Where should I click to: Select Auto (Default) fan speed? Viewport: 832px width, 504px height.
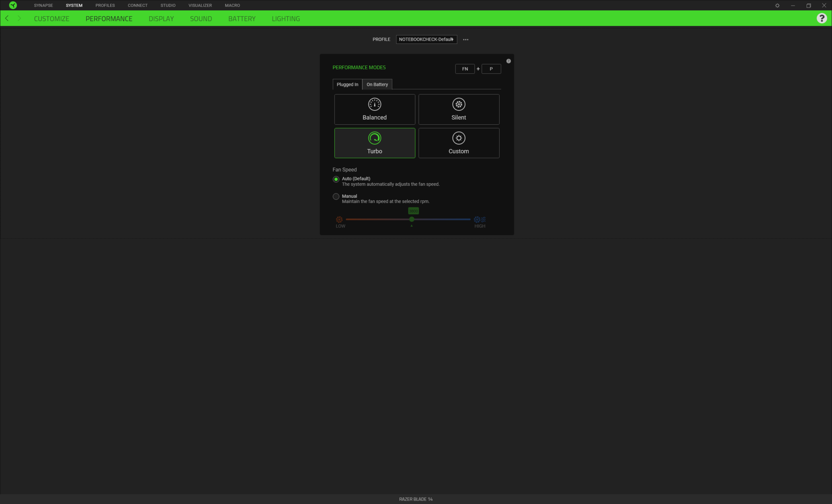click(x=336, y=179)
